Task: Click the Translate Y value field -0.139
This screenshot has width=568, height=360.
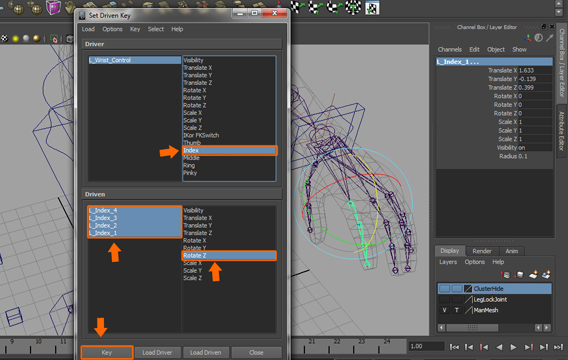Action: click(x=535, y=79)
